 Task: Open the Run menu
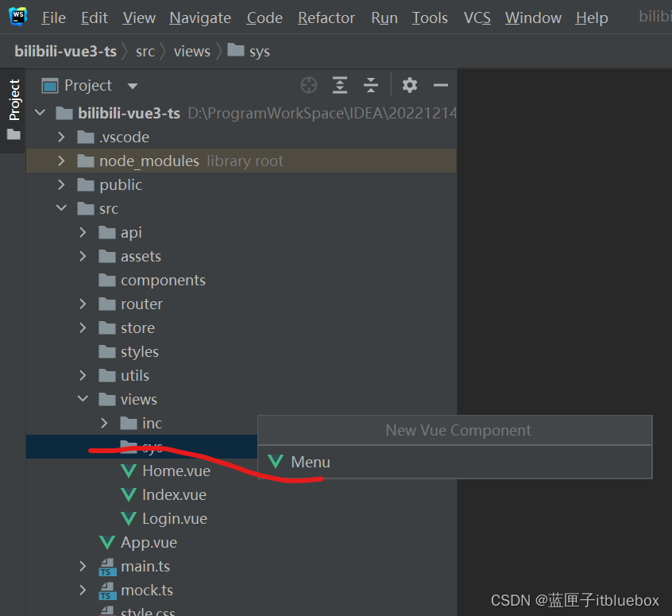click(x=384, y=18)
